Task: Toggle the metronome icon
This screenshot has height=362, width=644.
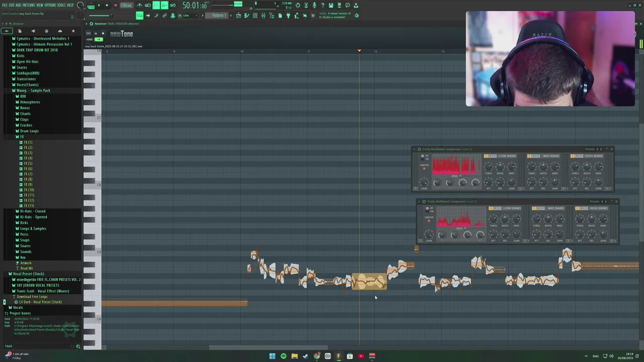Action: (139, 5)
